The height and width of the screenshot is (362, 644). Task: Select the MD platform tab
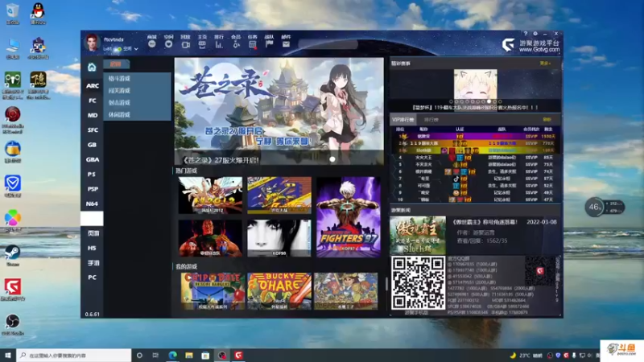point(92,115)
